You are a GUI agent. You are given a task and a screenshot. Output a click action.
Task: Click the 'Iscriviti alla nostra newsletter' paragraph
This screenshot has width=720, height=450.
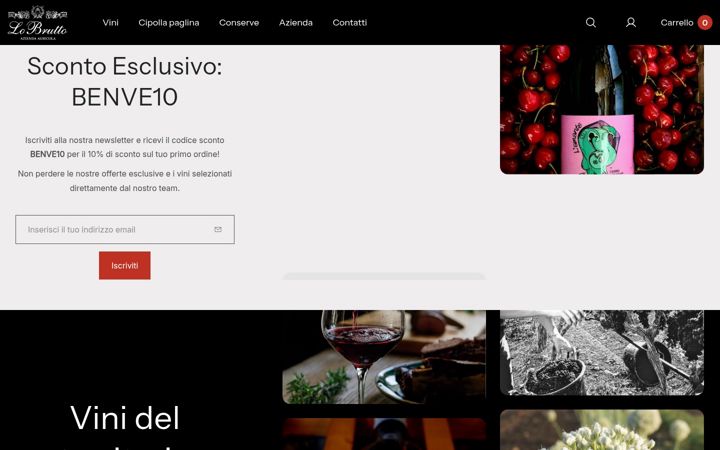pyautogui.click(x=124, y=147)
